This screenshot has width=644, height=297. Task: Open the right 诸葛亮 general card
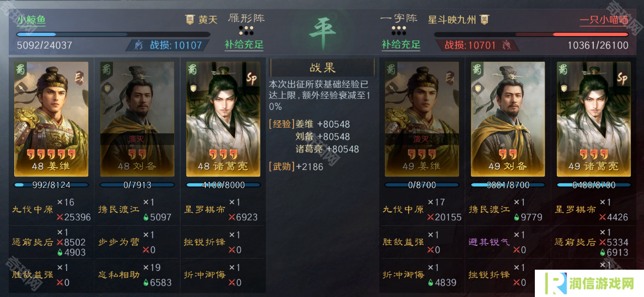click(593, 119)
